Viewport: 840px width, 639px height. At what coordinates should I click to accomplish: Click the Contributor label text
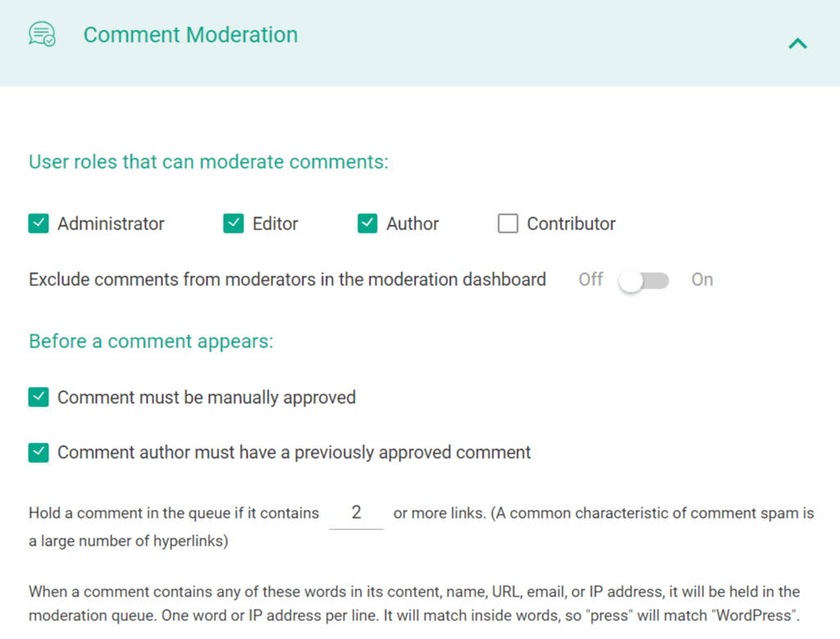[571, 224]
